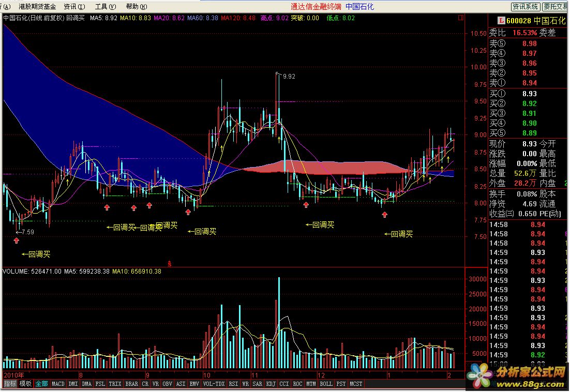The image size is (570, 392).
Task: Select the CCI indicator tab
Action: click(284, 384)
